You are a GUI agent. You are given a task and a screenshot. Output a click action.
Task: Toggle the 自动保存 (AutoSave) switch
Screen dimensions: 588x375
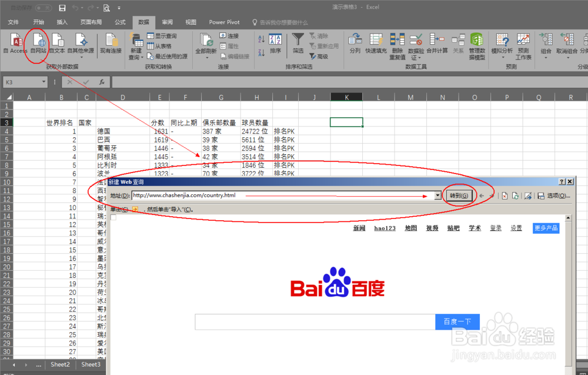click(44, 8)
